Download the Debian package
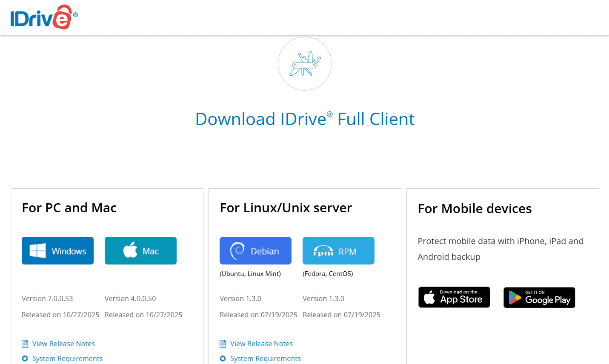609x364 pixels. coord(255,251)
